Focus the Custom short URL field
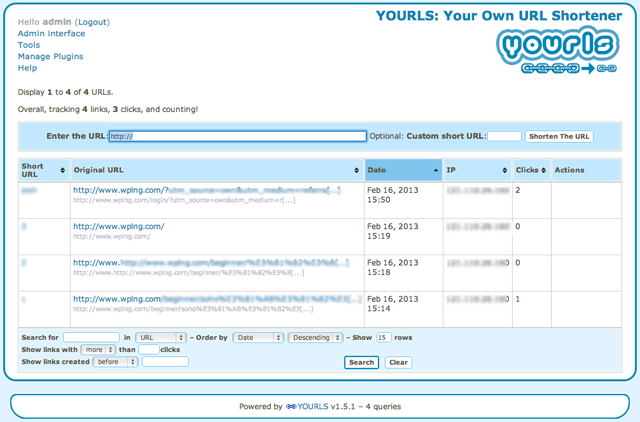 (x=504, y=136)
